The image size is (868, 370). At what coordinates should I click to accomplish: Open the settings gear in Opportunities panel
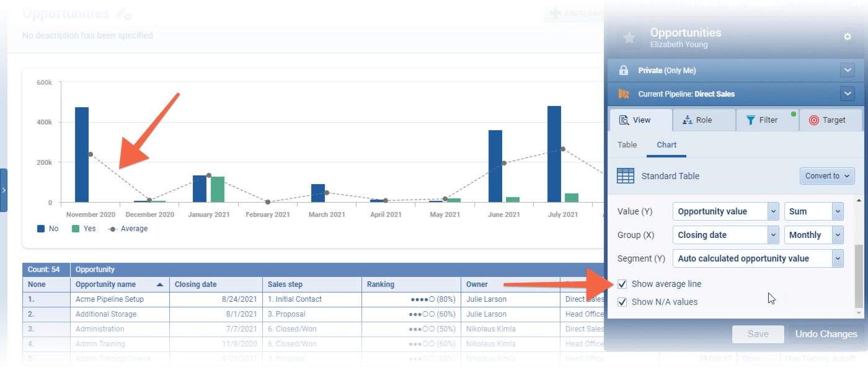[x=848, y=37]
